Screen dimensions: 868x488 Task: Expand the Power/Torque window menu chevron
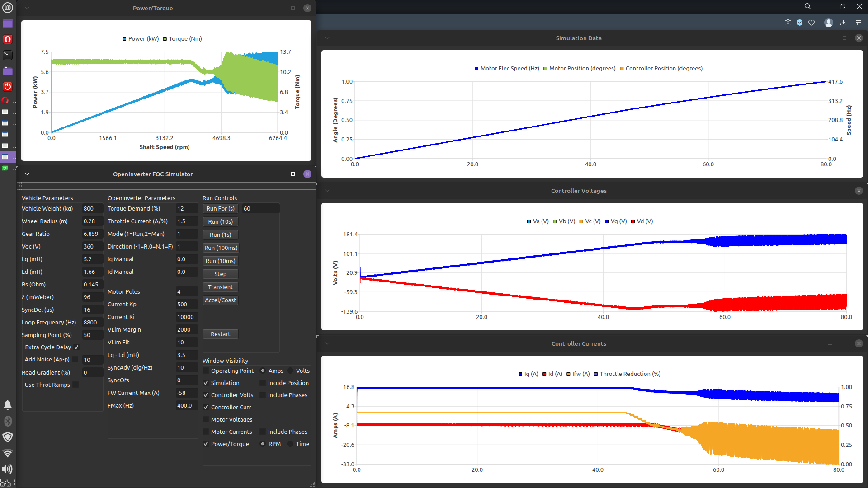click(x=27, y=8)
